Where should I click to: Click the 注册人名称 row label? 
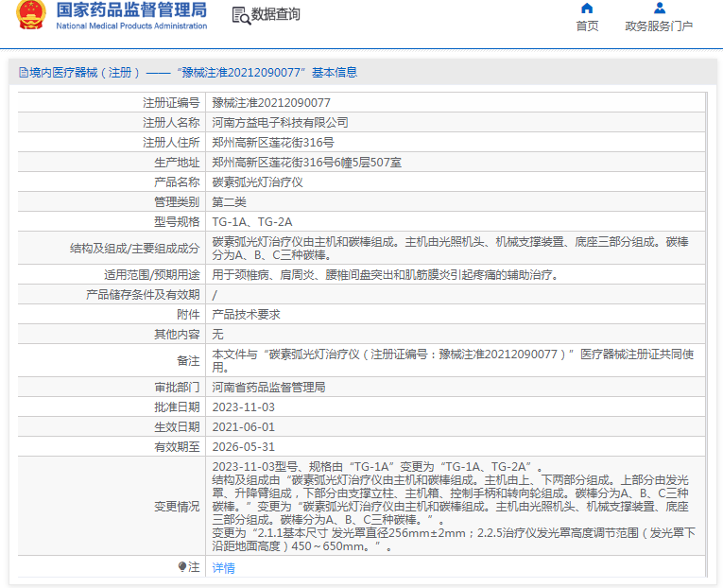[x=171, y=123]
